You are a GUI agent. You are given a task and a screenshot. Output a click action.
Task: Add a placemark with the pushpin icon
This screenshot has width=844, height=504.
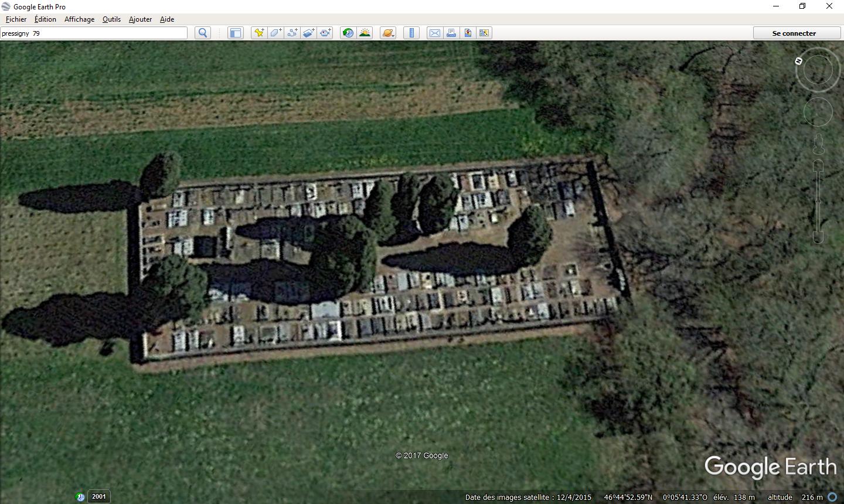(259, 33)
